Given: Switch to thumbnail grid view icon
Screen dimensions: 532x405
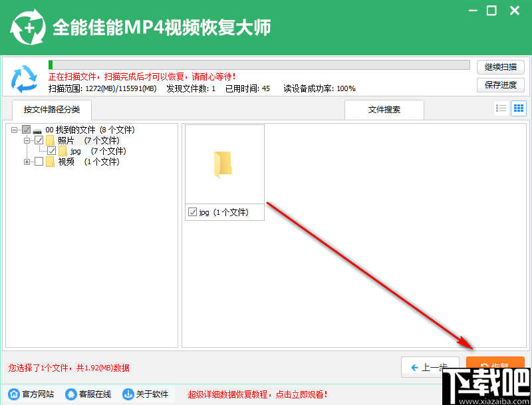Looking at the screenshot, I should (519, 108).
